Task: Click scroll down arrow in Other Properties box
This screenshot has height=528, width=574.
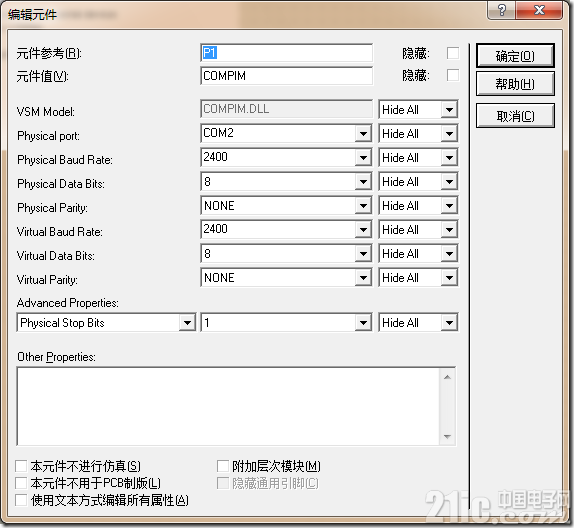Action: (x=447, y=436)
